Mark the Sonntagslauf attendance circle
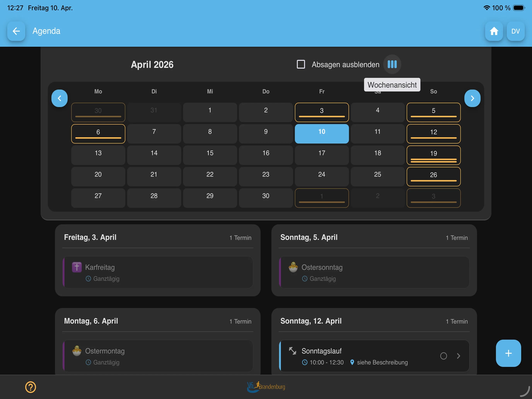This screenshot has height=399, width=532. [443, 356]
